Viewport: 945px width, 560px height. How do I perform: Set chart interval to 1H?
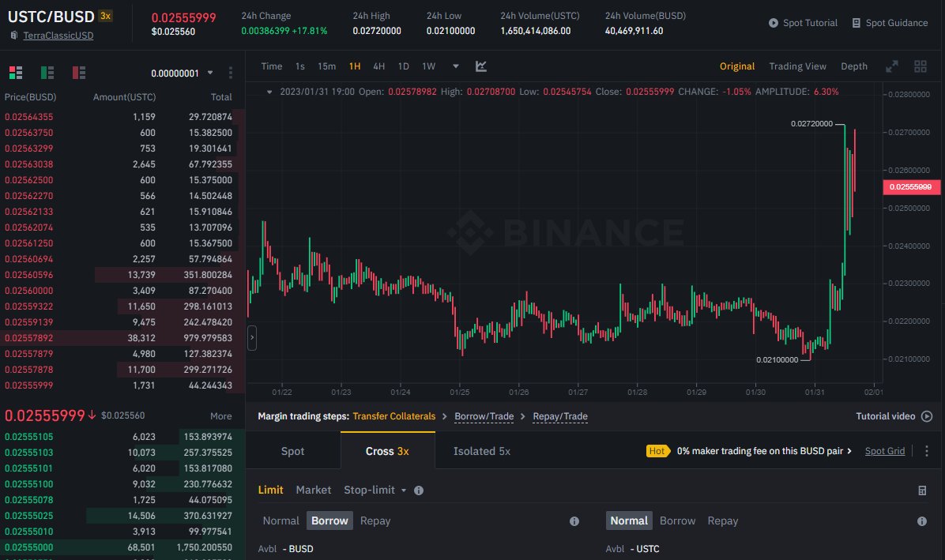click(355, 66)
